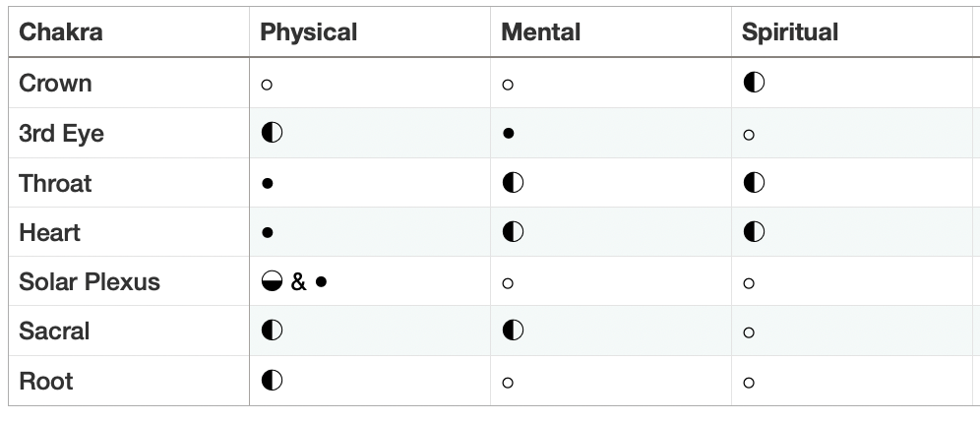
Task: Select the filled dot after ampersand in Solar Plexus
Action: (321, 281)
